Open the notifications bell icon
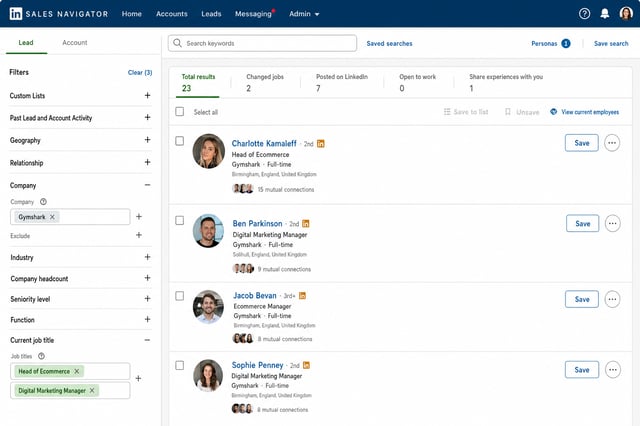The height and width of the screenshot is (426, 640). click(x=604, y=13)
